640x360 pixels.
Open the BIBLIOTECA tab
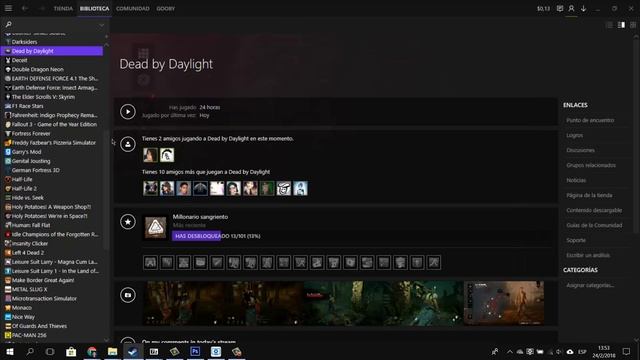[94, 9]
